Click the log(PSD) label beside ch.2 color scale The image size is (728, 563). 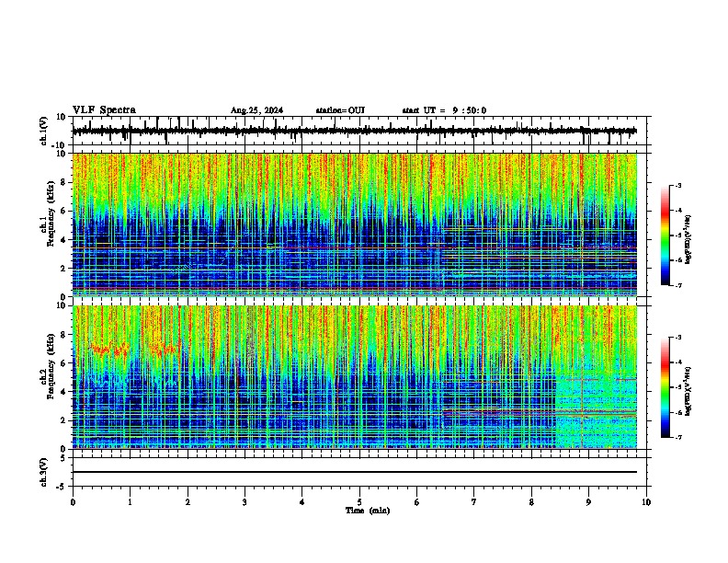(688, 391)
